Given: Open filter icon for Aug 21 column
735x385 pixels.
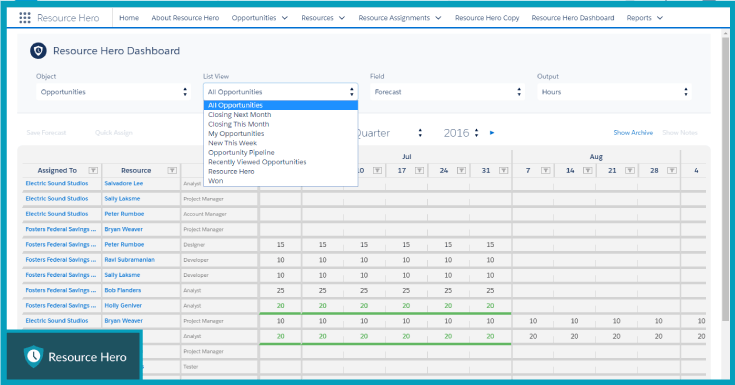Looking at the screenshot, I should click(630, 170).
